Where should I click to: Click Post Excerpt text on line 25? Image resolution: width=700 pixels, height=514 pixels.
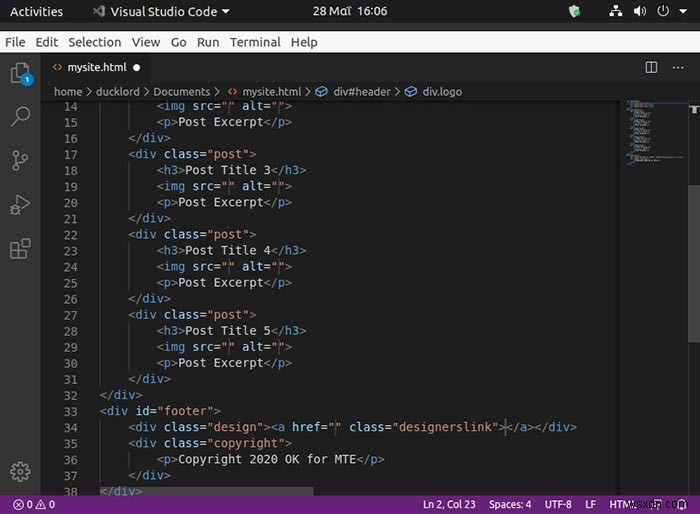pyautogui.click(x=221, y=283)
